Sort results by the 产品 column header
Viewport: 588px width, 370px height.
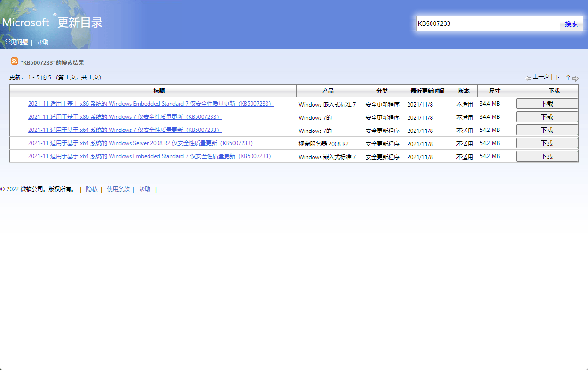[329, 90]
